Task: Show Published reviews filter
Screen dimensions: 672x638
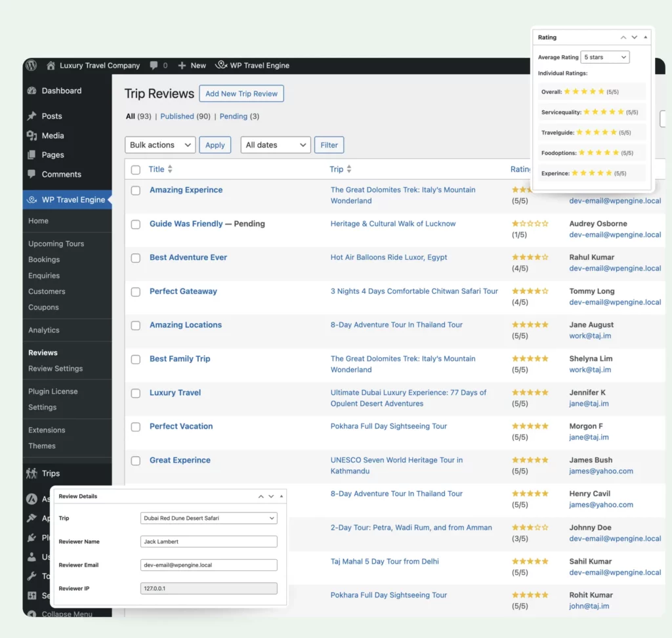Action: click(x=177, y=116)
